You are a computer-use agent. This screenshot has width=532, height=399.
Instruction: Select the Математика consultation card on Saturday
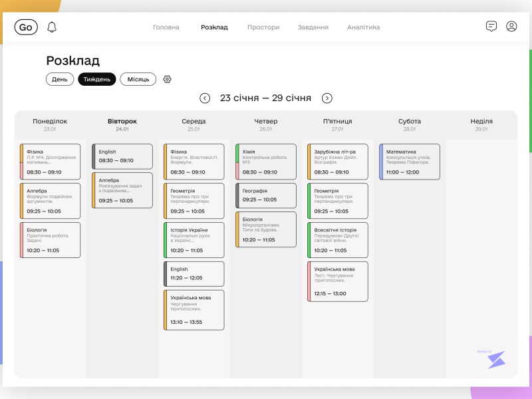(x=409, y=161)
